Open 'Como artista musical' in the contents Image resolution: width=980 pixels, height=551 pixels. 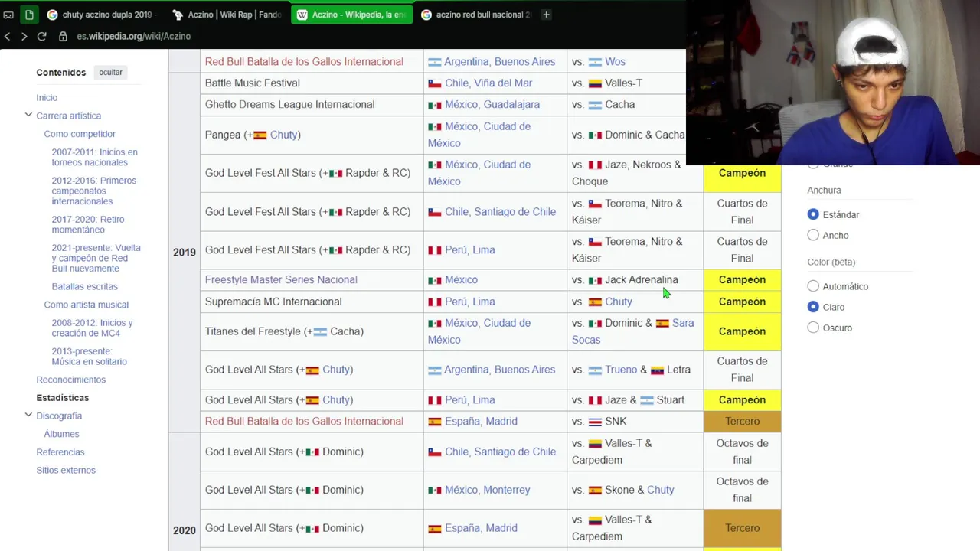pyautogui.click(x=86, y=305)
